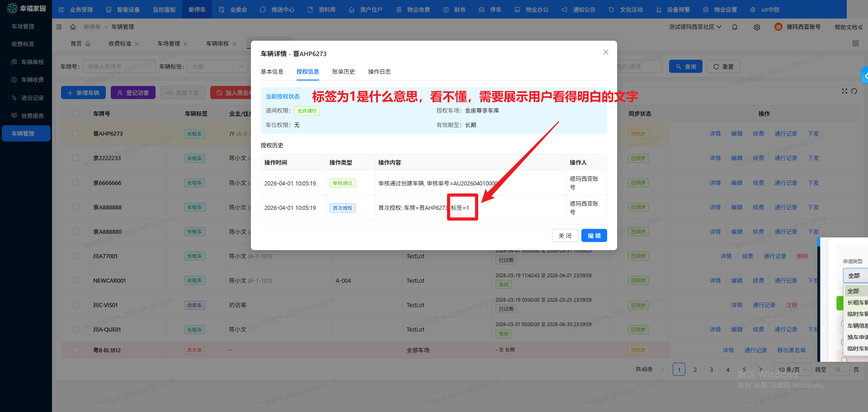The image size is (868, 412).
Task: Open the settings gear icon in header
Action: (757, 27)
